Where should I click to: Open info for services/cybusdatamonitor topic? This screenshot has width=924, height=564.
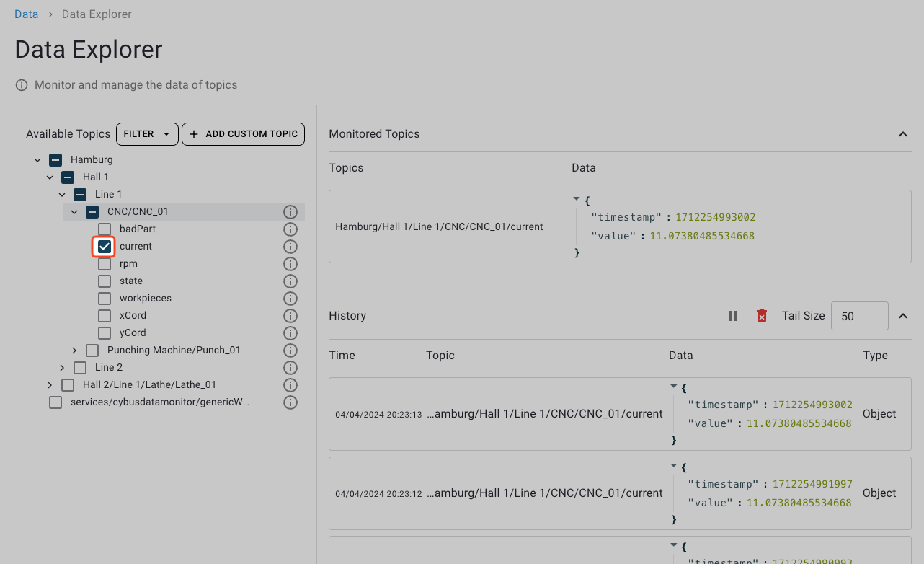pyautogui.click(x=290, y=402)
